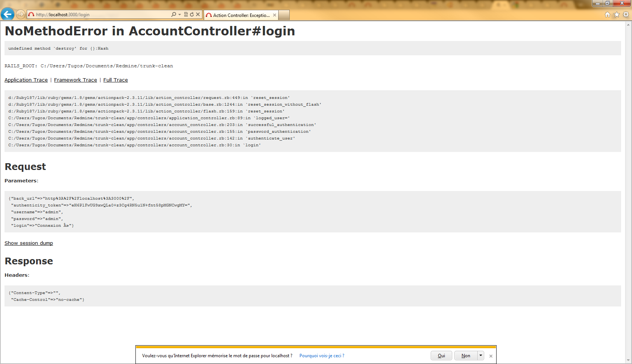Click the "undefined method `destroy'" error message
Screen dimensions: 632x364
[x=58, y=49]
